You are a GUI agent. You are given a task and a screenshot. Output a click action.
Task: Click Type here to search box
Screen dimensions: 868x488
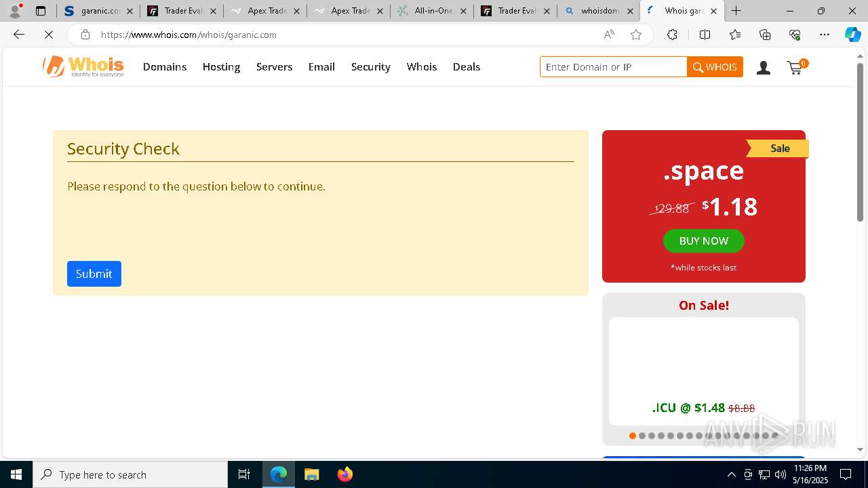pos(130,474)
